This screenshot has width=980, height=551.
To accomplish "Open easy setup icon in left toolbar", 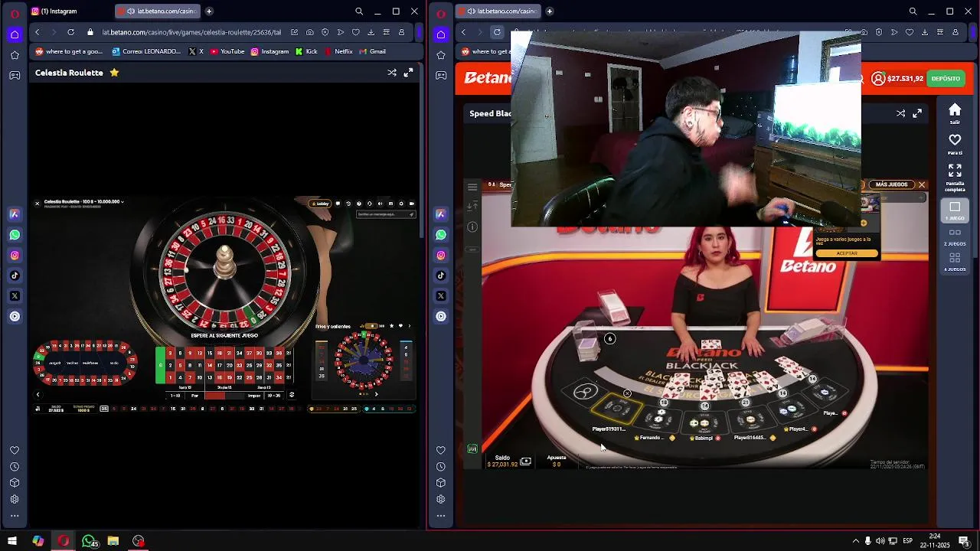I will [x=386, y=32].
